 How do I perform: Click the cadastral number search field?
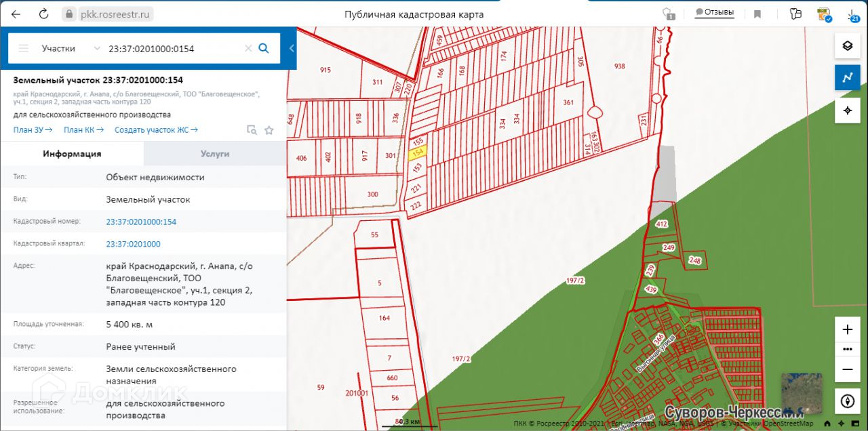click(173, 48)
